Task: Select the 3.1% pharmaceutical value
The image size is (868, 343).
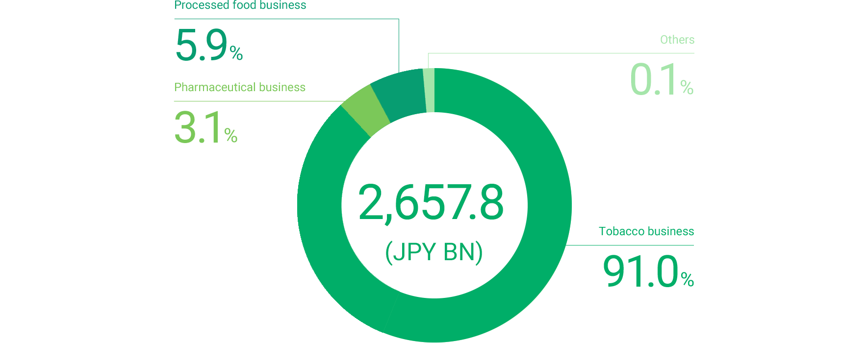Action: [x=206, y=127]
